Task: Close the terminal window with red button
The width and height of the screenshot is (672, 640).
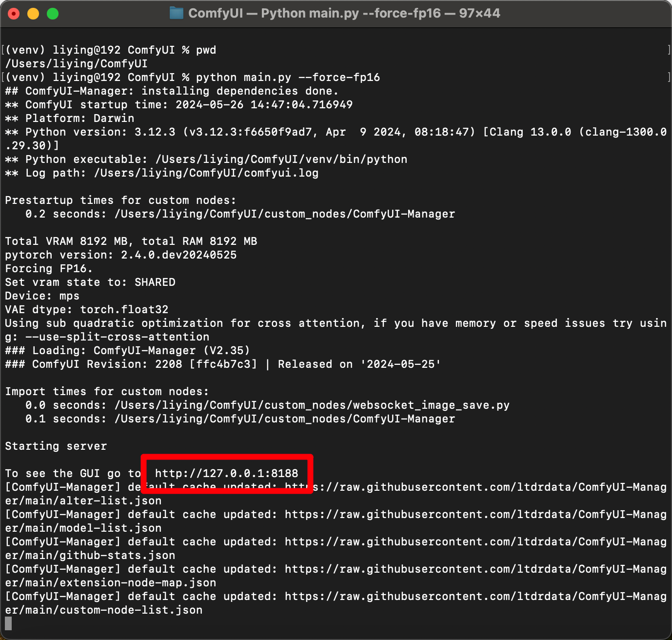Action: pyautogui.click(x=14, y=14)
